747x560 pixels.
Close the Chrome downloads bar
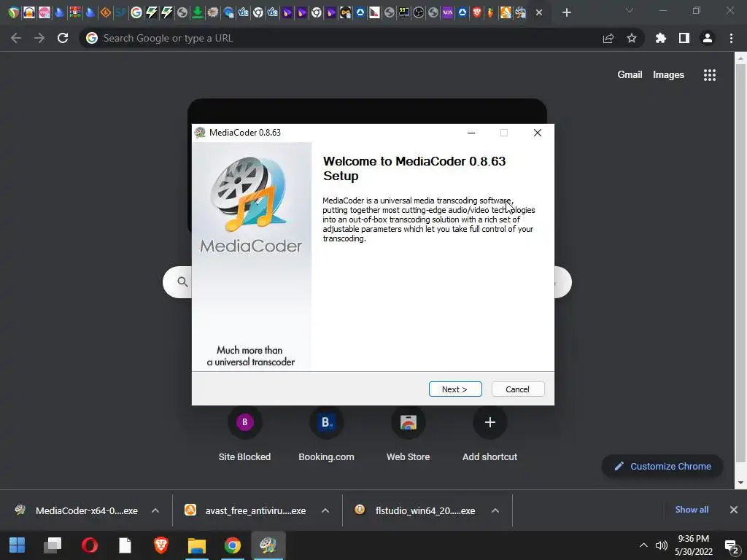click(x=734, y=510)
